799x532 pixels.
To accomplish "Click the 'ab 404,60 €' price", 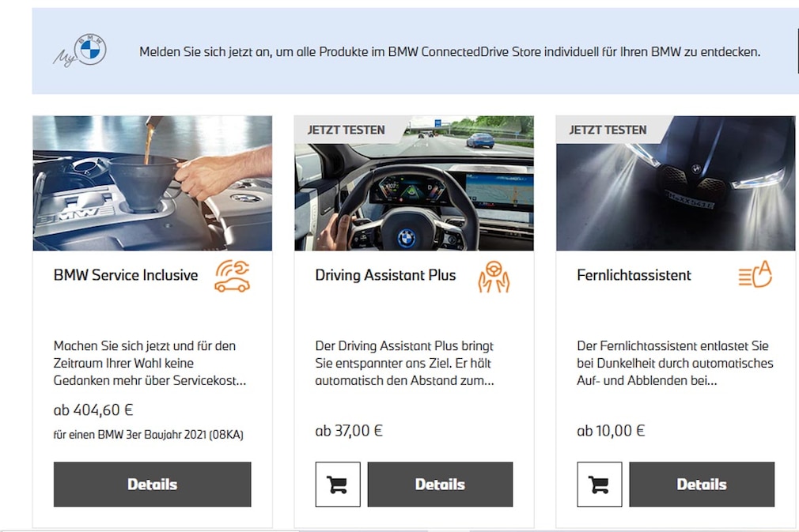I will click(93, 409).
